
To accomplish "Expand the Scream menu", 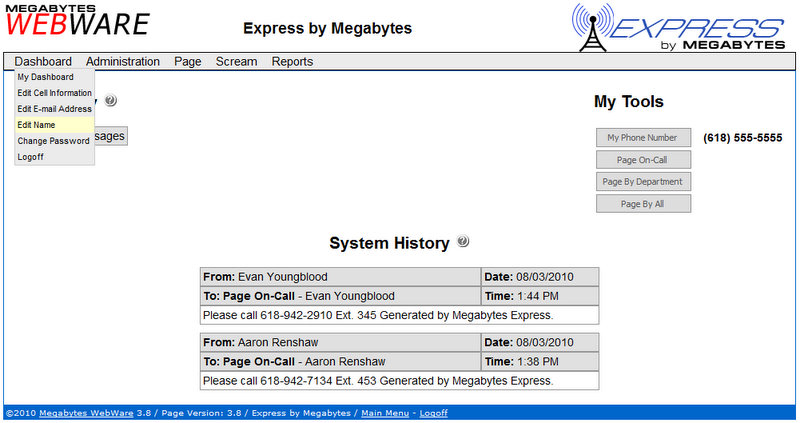I will coord(236,61).
